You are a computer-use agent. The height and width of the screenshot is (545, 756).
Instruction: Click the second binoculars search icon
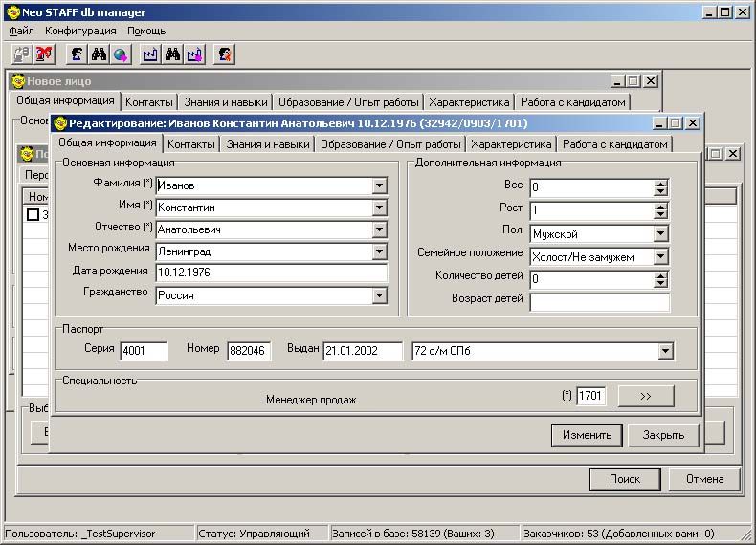click(x=172, y=54)
